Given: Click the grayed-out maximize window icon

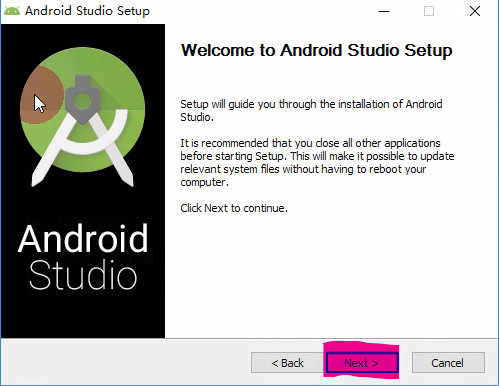Looking at the screenshot, I should coord(429,11).
